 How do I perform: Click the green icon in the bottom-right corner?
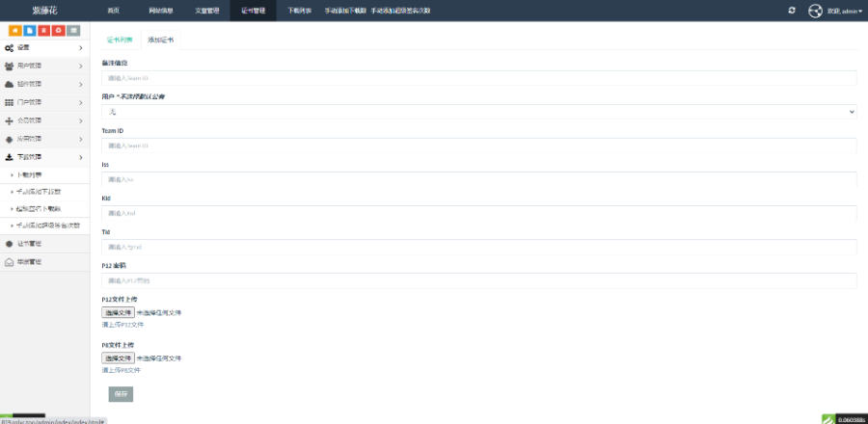827,419
